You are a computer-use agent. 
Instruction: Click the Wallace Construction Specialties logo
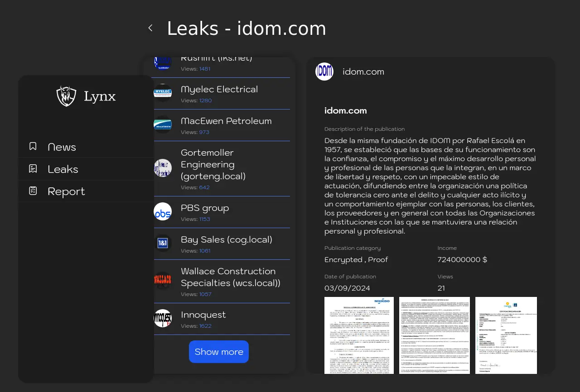(163, 281)
